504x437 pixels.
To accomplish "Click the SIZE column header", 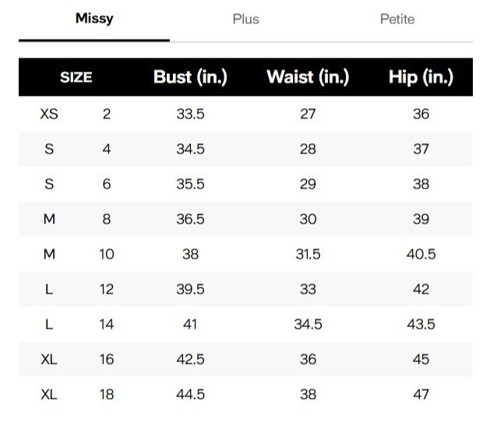I will (76, 77).
